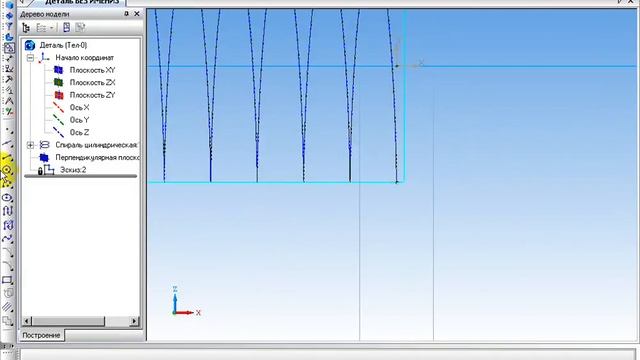Viewport: 640px width, 360px height.
Task: Select the continuous object input tool
Action: (7, 211)
